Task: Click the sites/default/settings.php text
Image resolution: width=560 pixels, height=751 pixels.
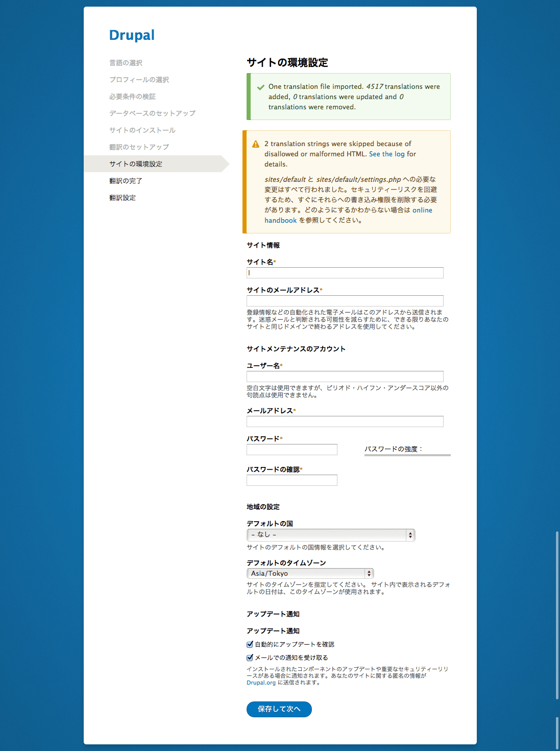Action: 359,179
